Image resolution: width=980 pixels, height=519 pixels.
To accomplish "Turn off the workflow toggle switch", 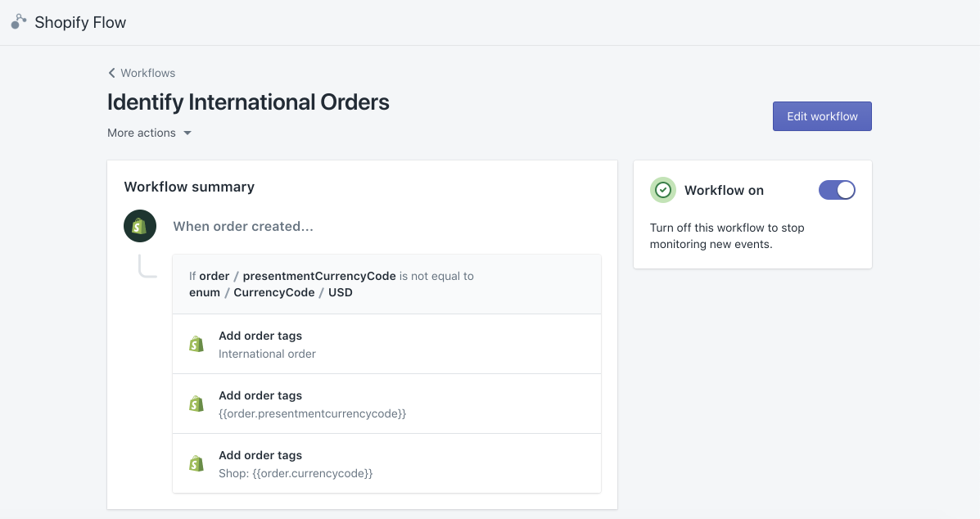I will point(837,190).
